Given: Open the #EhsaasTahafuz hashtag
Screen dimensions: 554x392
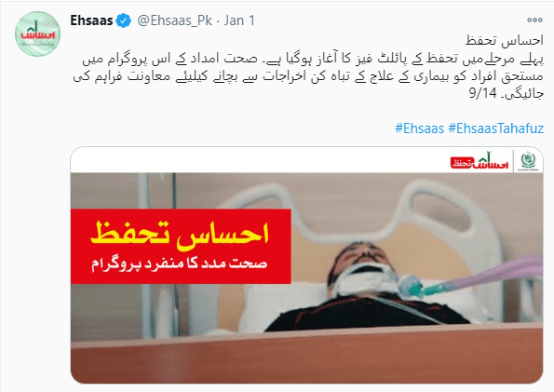Looking at the screenshot, I should [495, 128].
